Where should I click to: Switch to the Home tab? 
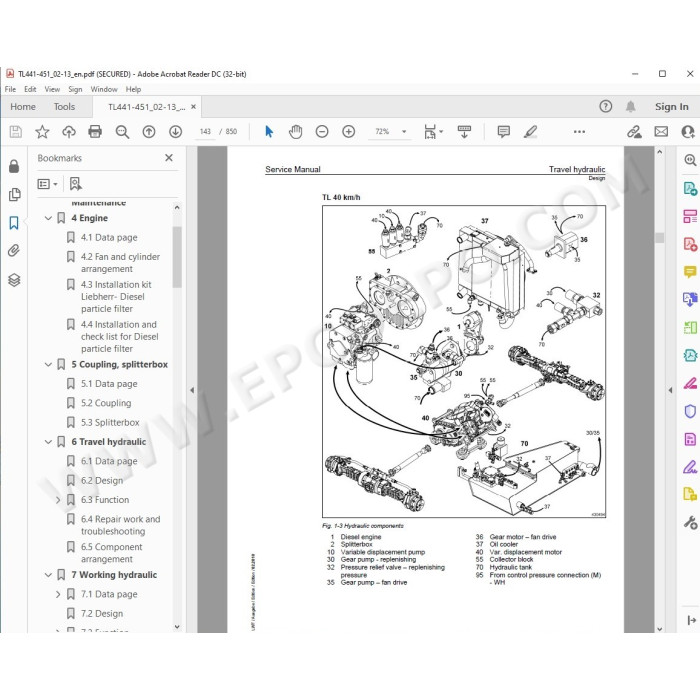(x=23, y=107)
